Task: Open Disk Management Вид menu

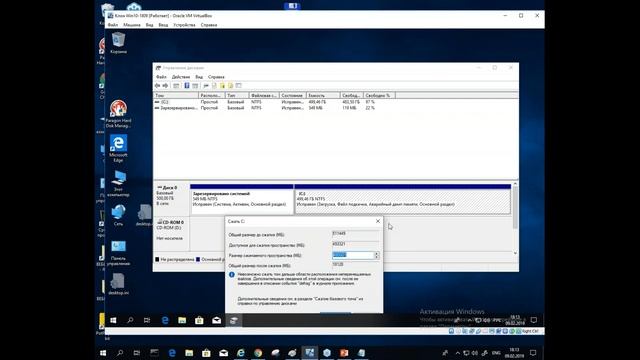Action: pyautogui.click(x=199, y=77)
